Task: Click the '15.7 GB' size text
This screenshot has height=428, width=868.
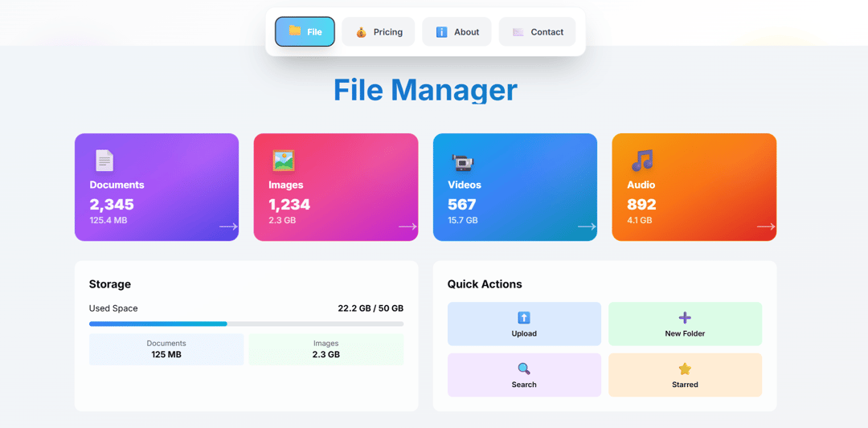Action: pyautogui.click(x=463, y=220)
